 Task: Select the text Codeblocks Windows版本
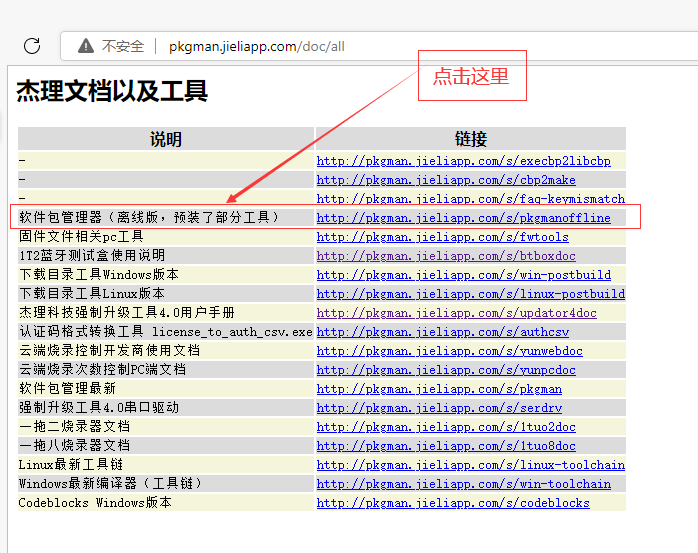pos(95,503)
